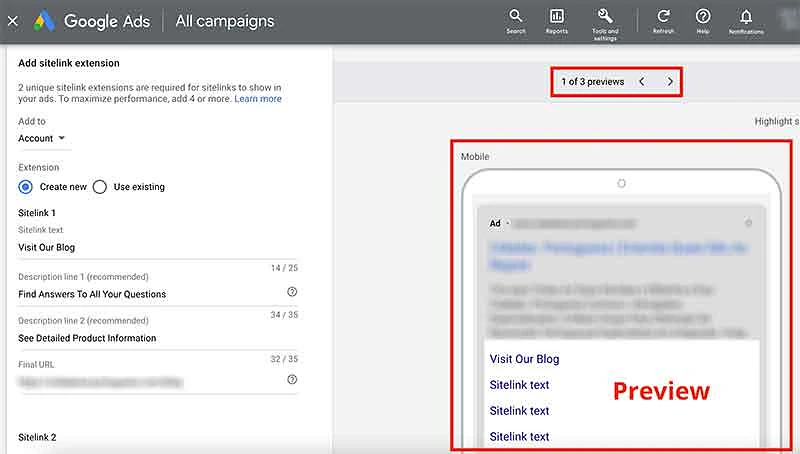Viewport: 800px width, 454px height.
Task: Click 'All campaigns' header title
Action: tap(225, 21)
